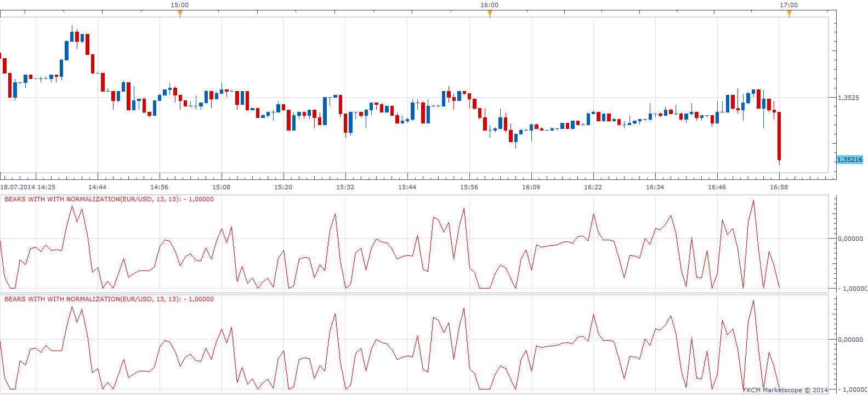Image resolution: width=868 pixels, height=395 pixels.
Task: Click the 14:44 time axis label
Action: (x=98, y=187)
